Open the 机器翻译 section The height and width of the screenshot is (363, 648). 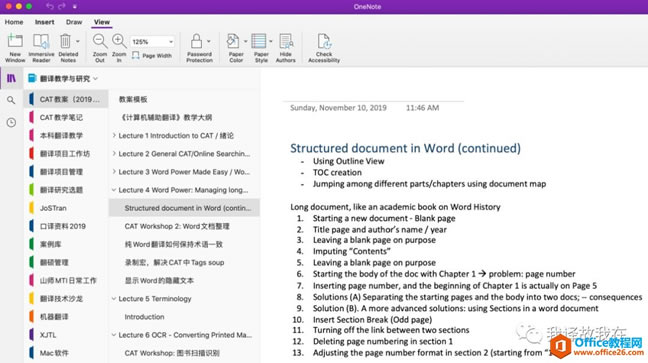(x=66, y=317)
